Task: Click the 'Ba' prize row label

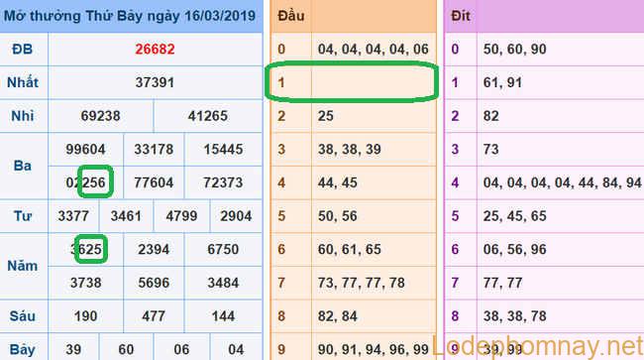Action: pyautogui.click(x=23, y=166)
